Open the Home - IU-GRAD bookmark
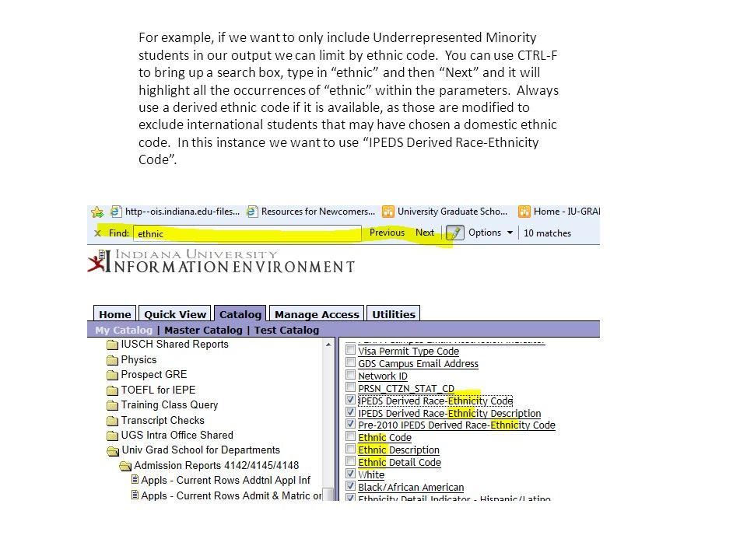 (559, 212)
